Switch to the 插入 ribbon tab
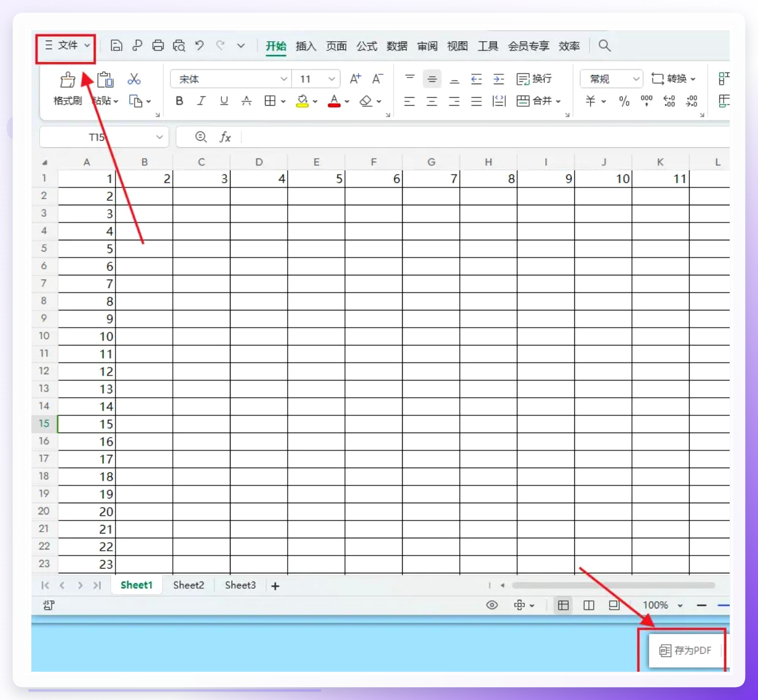 [x=306, y=46]
